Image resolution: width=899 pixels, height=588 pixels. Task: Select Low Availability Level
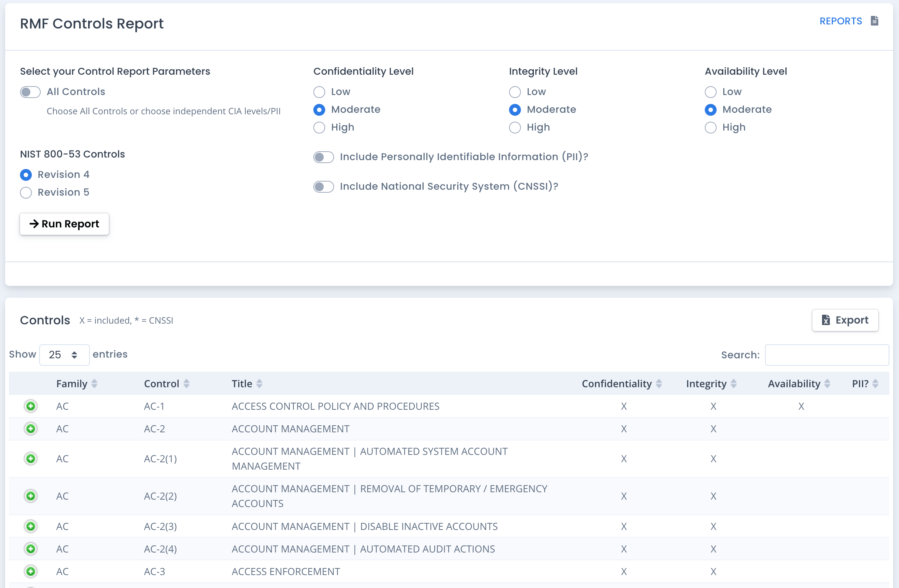[x=711, y=92]
